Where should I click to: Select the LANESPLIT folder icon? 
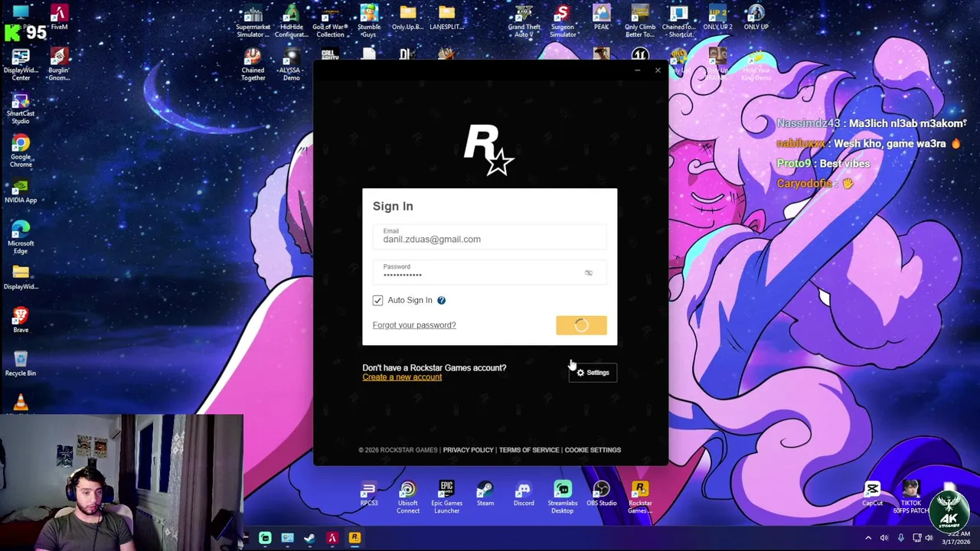(446, 18)
